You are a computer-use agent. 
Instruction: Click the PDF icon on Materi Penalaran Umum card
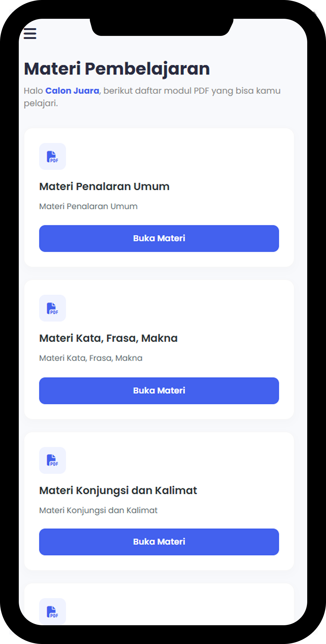pyautogui.click(x=52, y=156)
